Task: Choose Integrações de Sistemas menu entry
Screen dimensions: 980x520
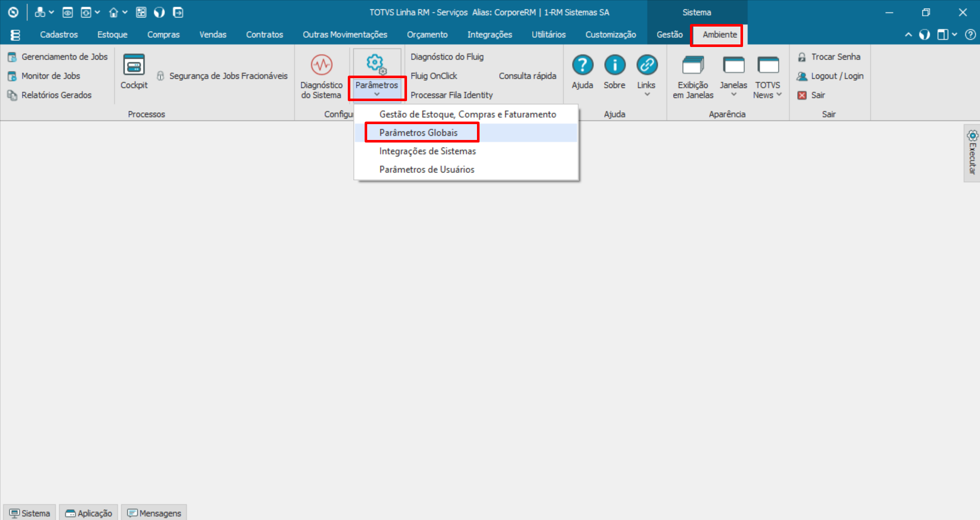Action: coord(466,151)
